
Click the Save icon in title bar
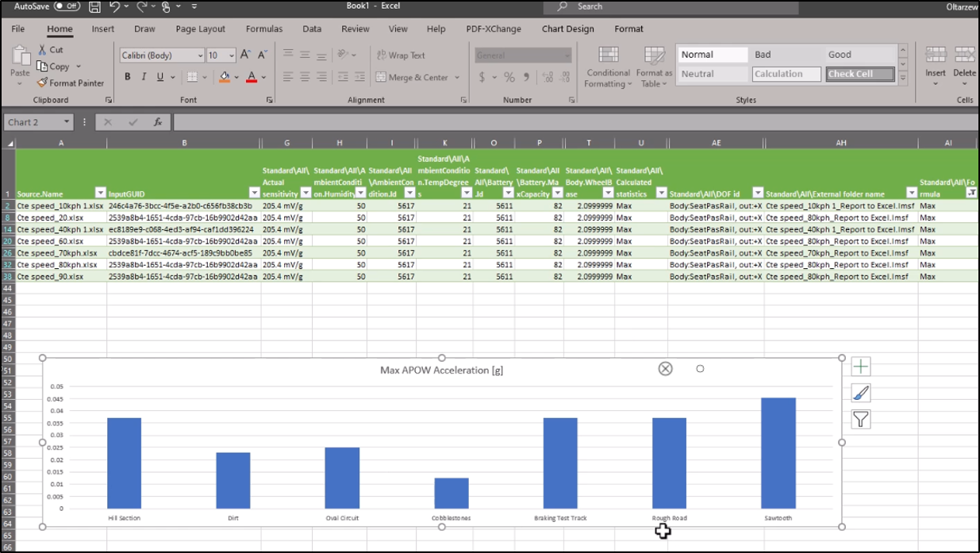pyautogui.click(x=94, y=7)
